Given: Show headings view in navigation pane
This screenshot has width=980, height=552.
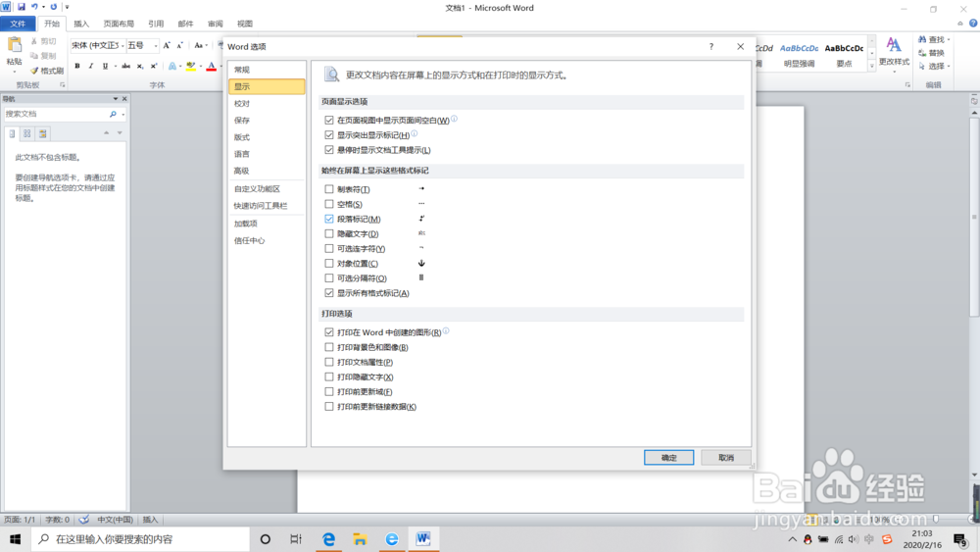Looking at the screenshot, I should click(12, 133).
